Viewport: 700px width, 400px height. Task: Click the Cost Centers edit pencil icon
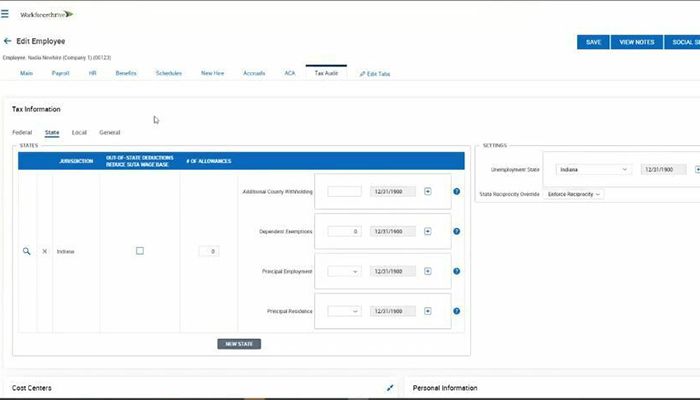click(390, 388)
